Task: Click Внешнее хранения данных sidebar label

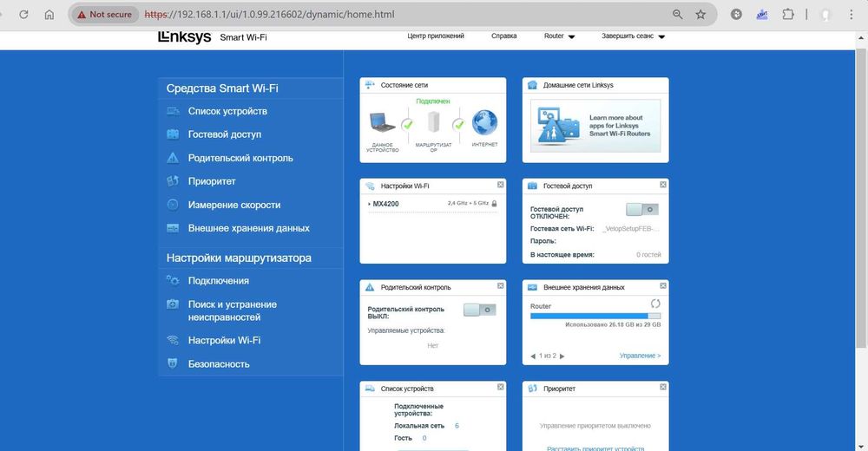Action: [248, 229]
